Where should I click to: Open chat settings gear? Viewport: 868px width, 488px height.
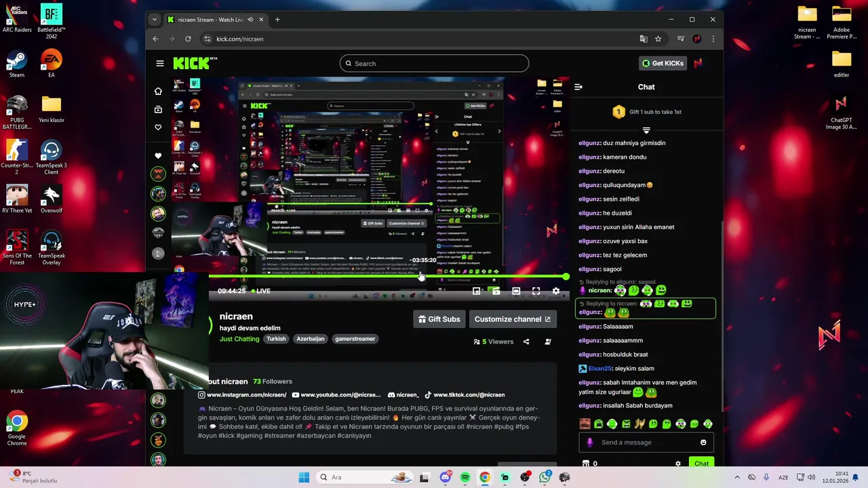point(677,464)
